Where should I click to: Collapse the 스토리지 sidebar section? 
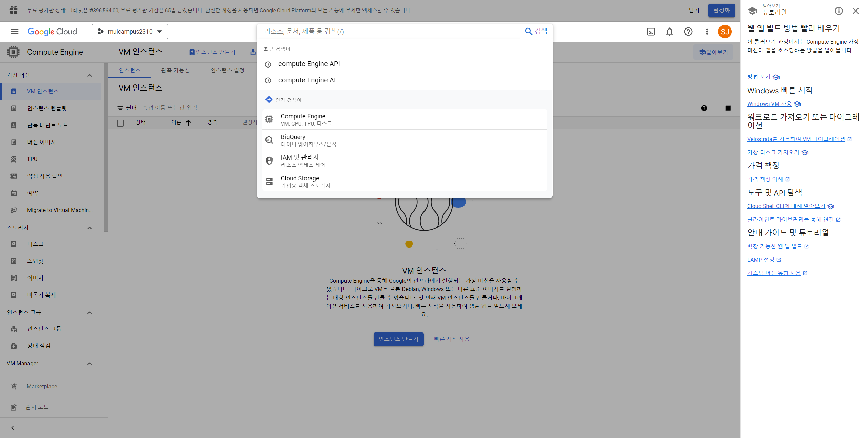(x=90, y=228)
